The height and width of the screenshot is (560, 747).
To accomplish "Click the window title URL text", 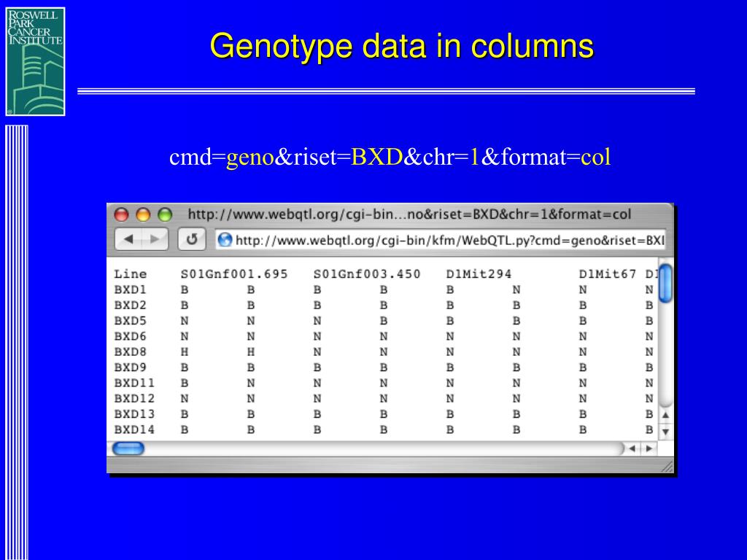I will tap(409, 214).
